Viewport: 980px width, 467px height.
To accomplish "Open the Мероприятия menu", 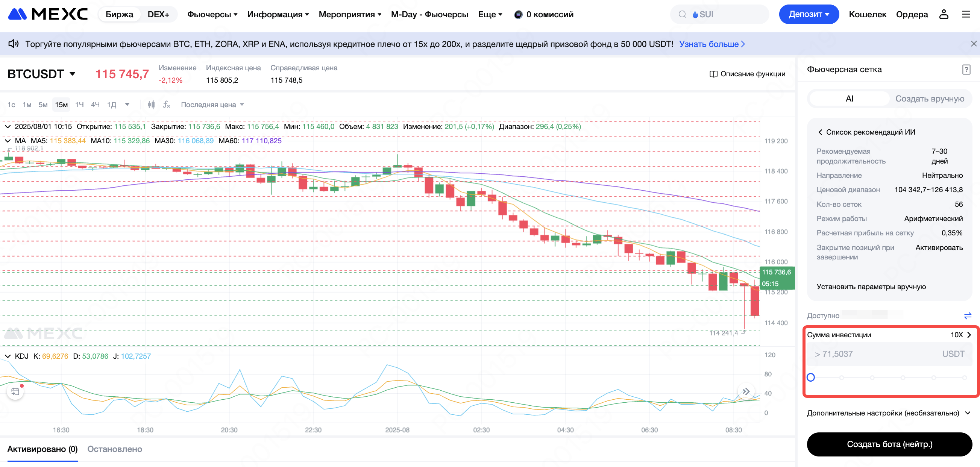I will coord(350,14).
